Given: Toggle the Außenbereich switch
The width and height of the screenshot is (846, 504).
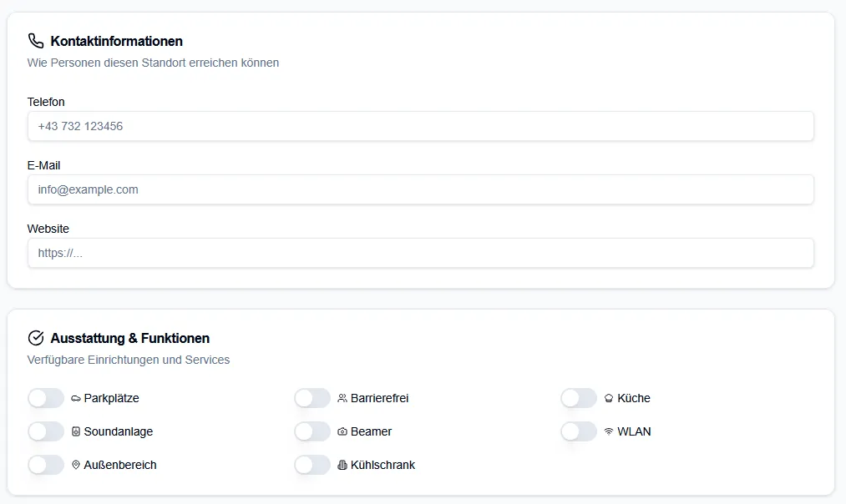Looking at the screenshot, I should (x=46, y=465).
